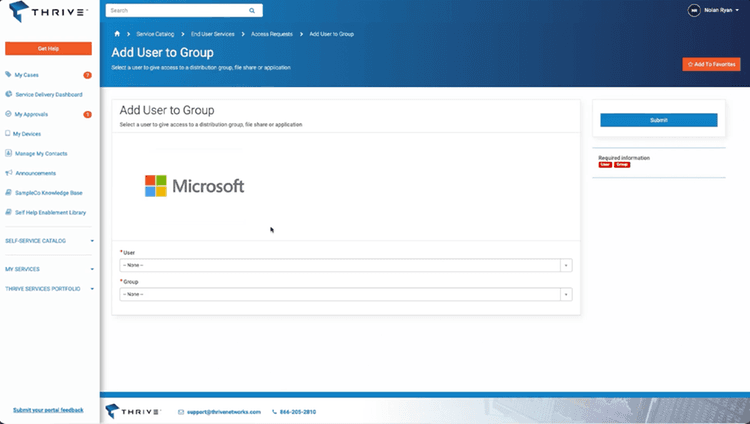Screen dimensions: 750x424
Task: Expand the Thrive Services Portfolio section
Action: click(49, 288)
